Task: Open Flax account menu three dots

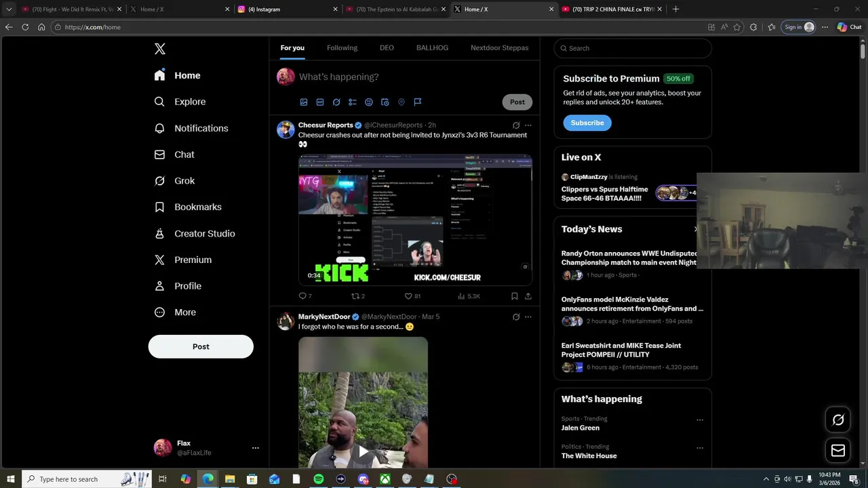Action: coord(256,448)
